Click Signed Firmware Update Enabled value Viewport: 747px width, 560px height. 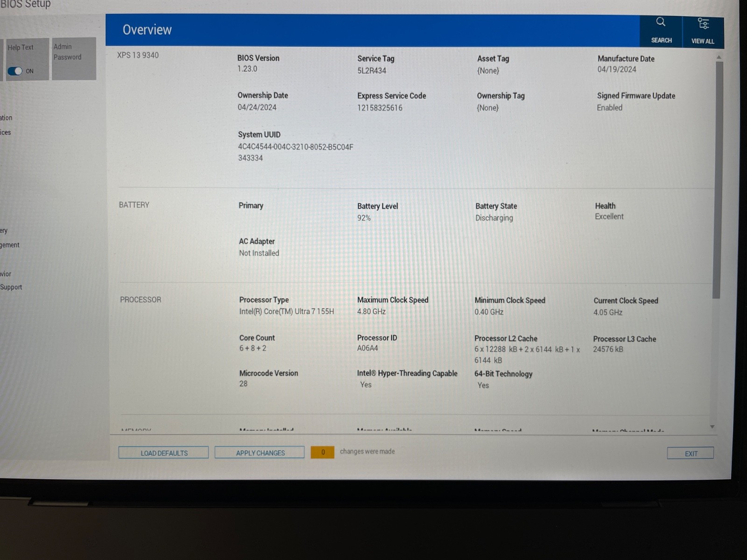pos(609,107)
